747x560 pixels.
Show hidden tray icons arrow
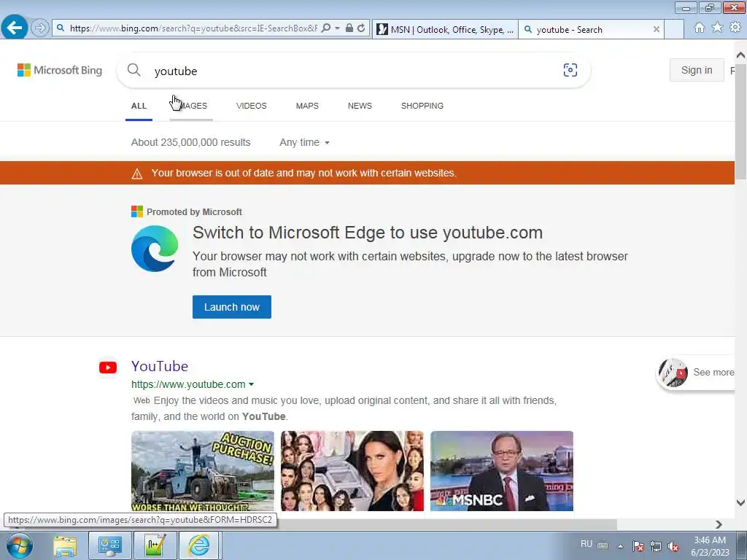pos(620,546)
